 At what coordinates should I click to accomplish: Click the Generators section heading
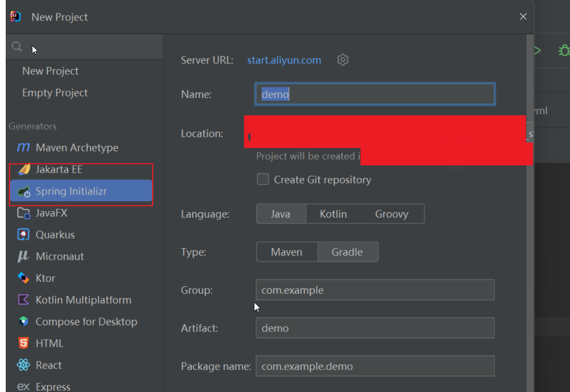coord(33,126)
